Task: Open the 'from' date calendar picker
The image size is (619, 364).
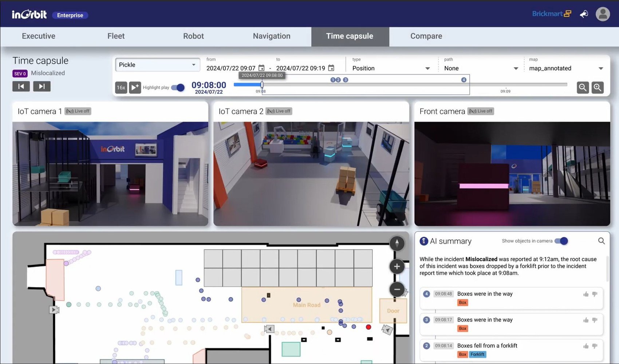Action: coord(261,68)
